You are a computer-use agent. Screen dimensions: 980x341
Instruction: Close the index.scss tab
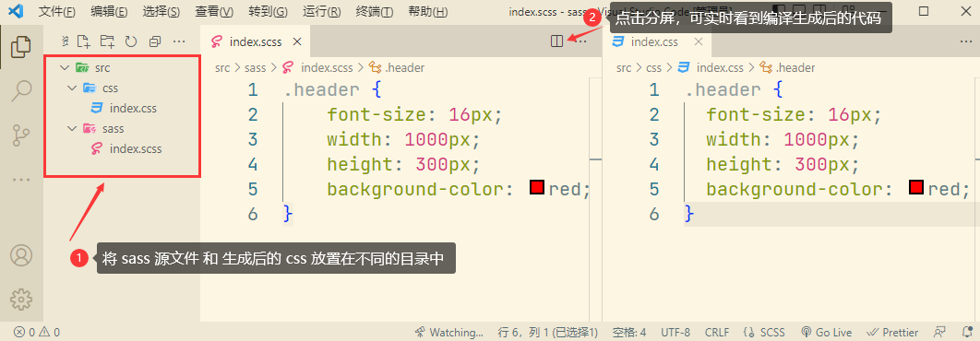[297, 41]
